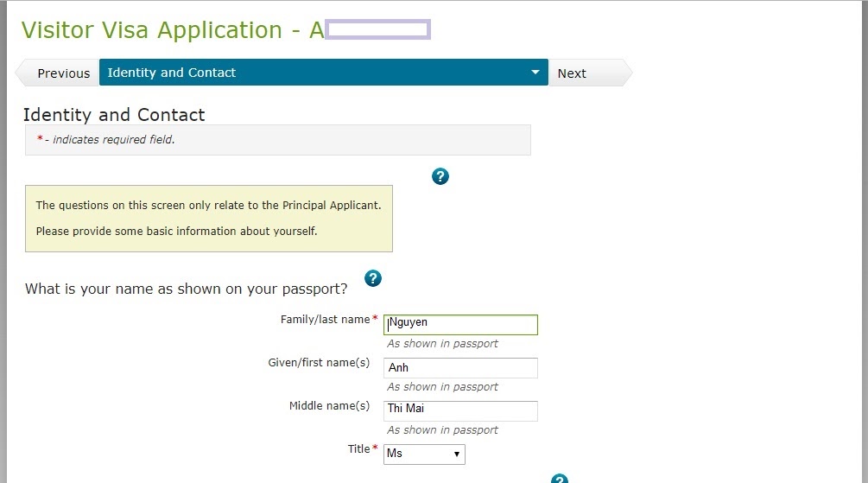The width and height of the screenshot is (868, 483).
Task: Click the partially visible help icon below Title
Action: (x=560, y=479)
